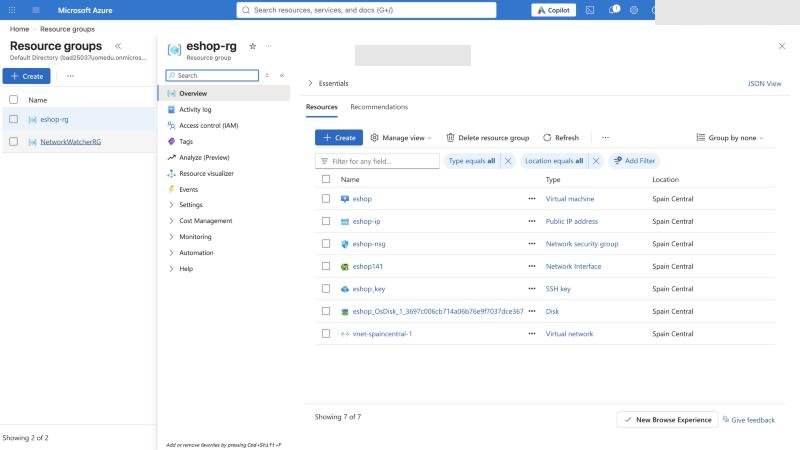Click Create in the resources toolbar
This screenshot has width=800, height=450.
pos(339,137)
